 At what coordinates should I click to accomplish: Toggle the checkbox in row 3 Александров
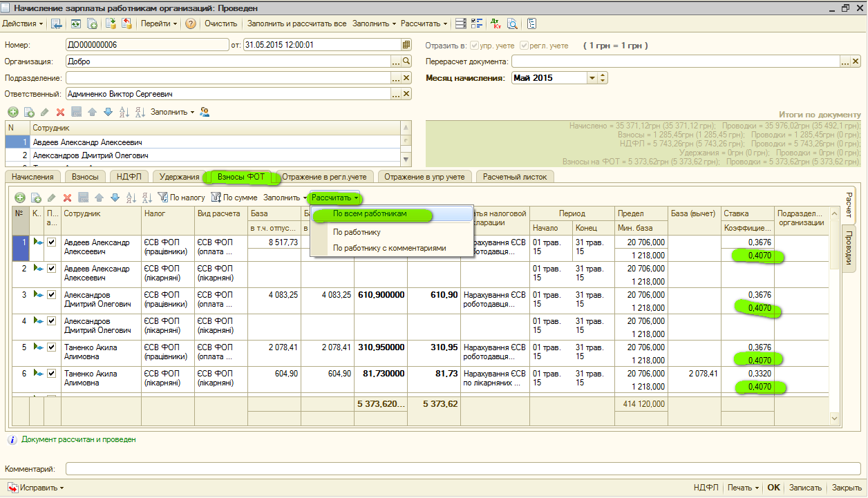pyautogui.click(x=52, y=295)
